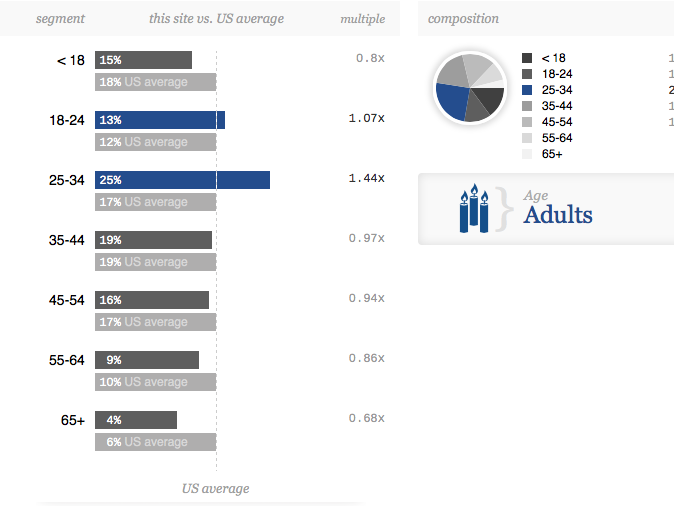Screen dimensions: 674x506
Task: Click the 45-54 legend color swatch
Action: pos(527,122)
